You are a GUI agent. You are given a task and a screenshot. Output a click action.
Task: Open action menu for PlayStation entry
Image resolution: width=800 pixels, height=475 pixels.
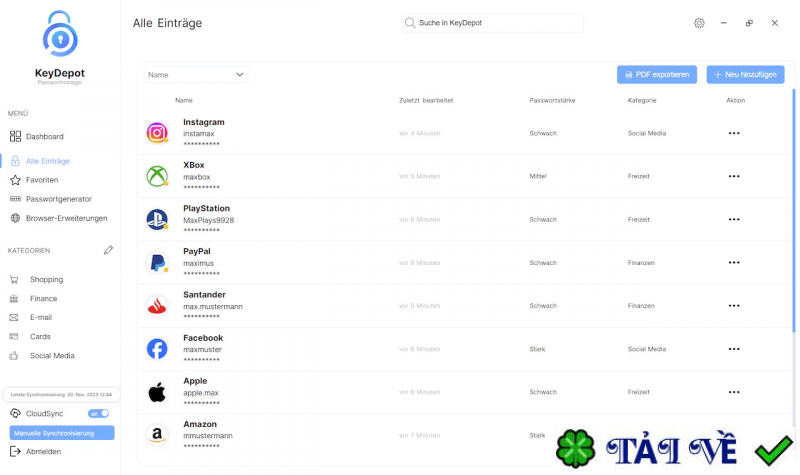click(x=734, y=219)
